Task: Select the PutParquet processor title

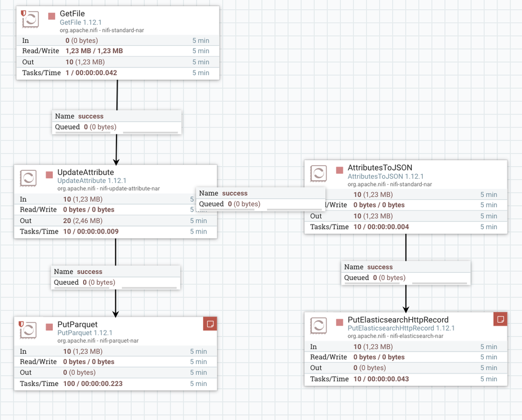Action: click(77, 324)
